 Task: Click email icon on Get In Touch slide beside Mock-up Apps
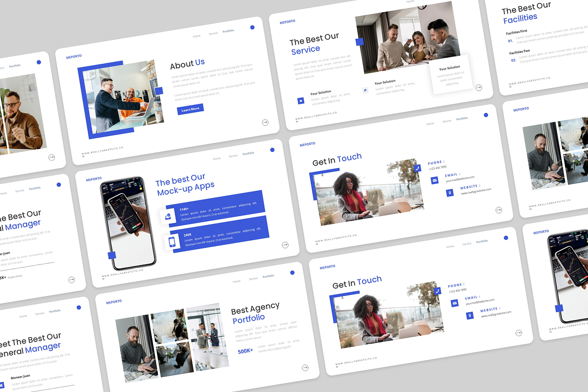click(x=435, y=181)
